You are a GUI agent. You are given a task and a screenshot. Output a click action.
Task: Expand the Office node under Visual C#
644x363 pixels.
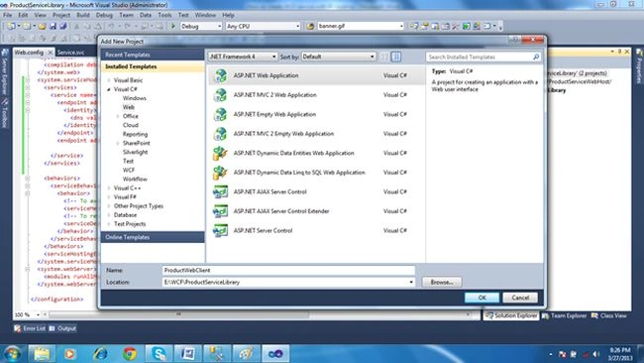(118, 116)
